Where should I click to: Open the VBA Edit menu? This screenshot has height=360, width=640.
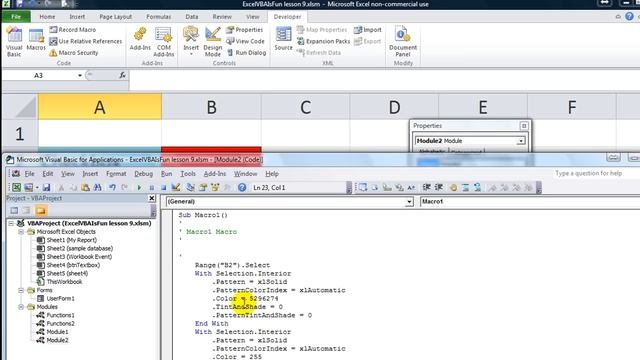[x=48, y=174]
